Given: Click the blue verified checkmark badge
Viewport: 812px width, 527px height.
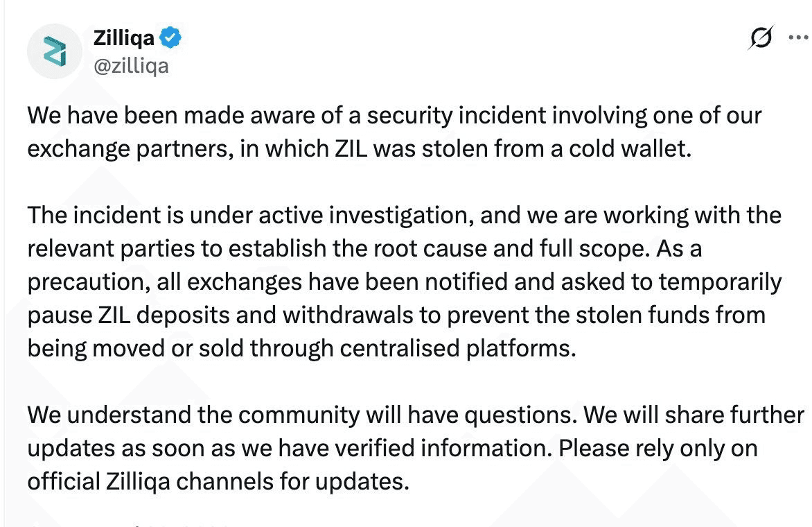Looking at the screenshot, I should (170, 38).
